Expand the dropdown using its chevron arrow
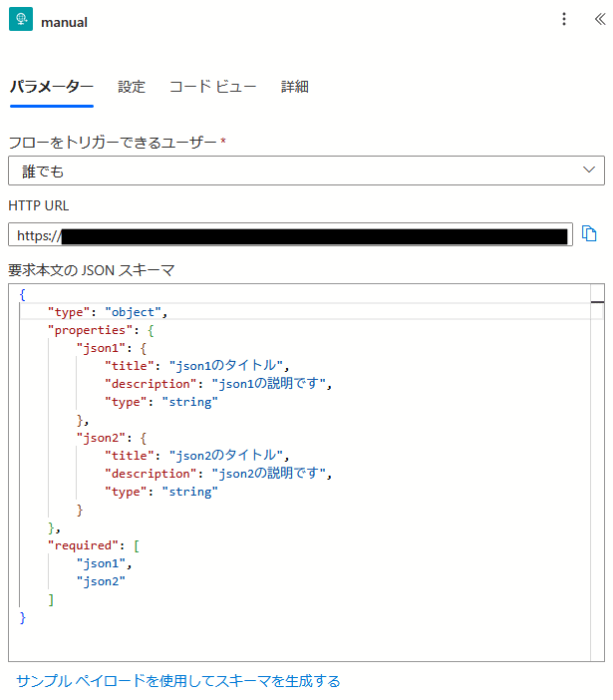 coord(589,171)
